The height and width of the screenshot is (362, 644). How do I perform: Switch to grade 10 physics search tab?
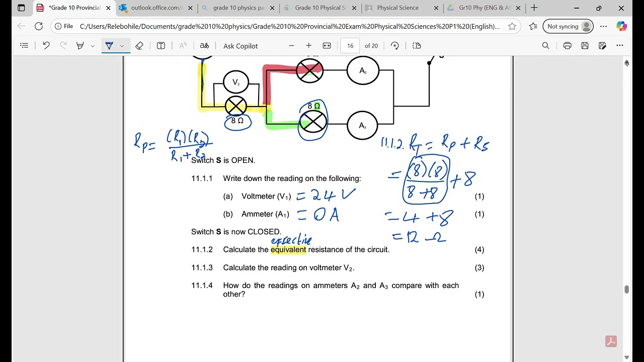[x=238, y=8]
